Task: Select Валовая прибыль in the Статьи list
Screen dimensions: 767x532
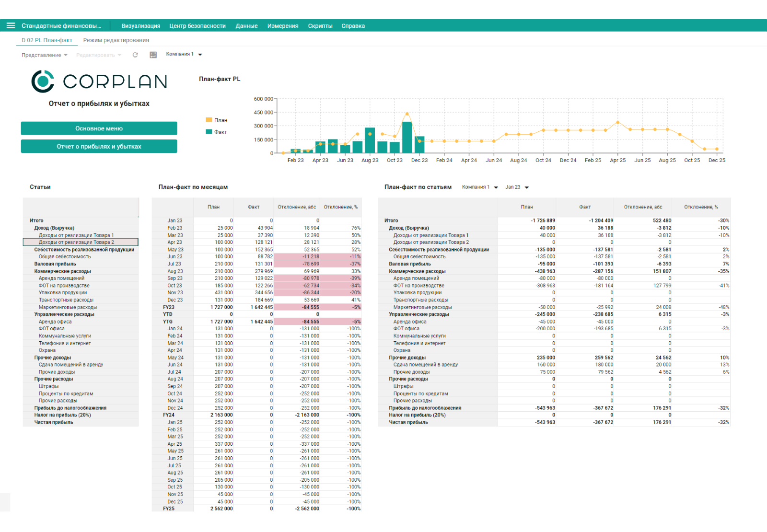Action: coord(55,264)
